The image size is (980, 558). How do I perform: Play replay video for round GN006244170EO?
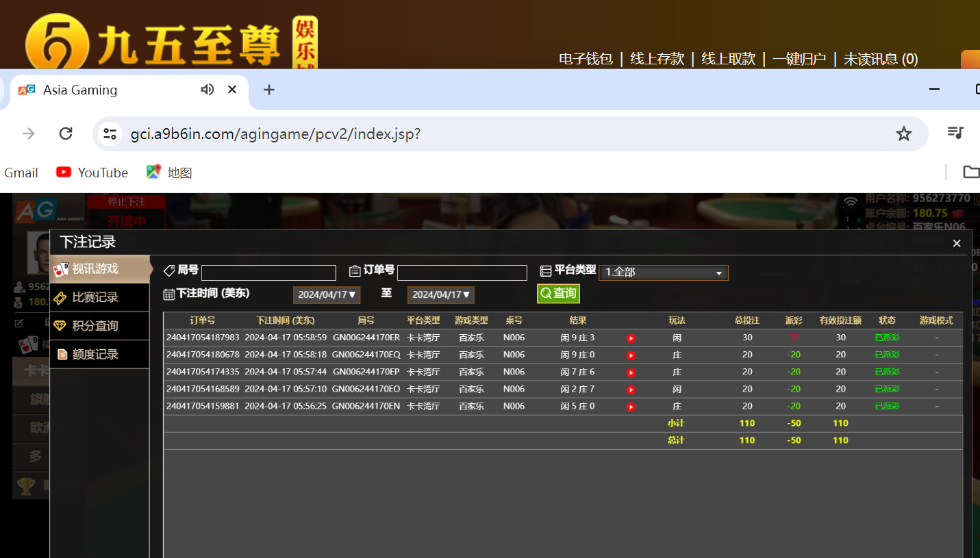631,390
